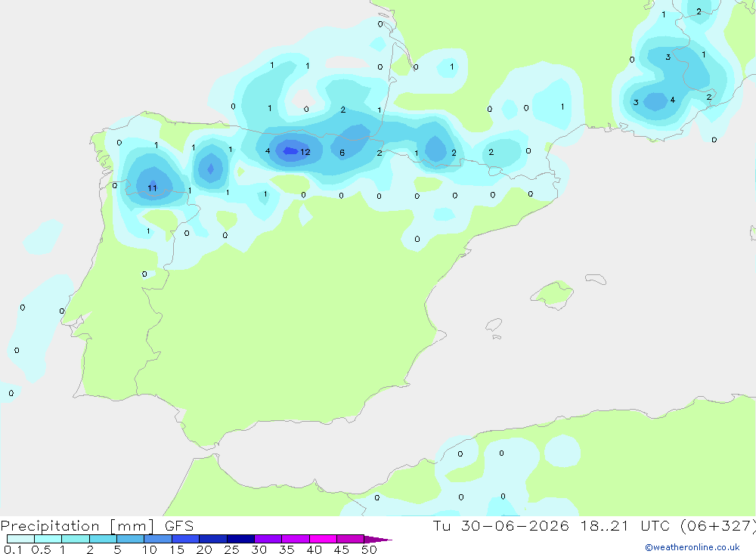Click the '11' precipitation value on the map
The image size is (756, 554).
coord(153,188)
